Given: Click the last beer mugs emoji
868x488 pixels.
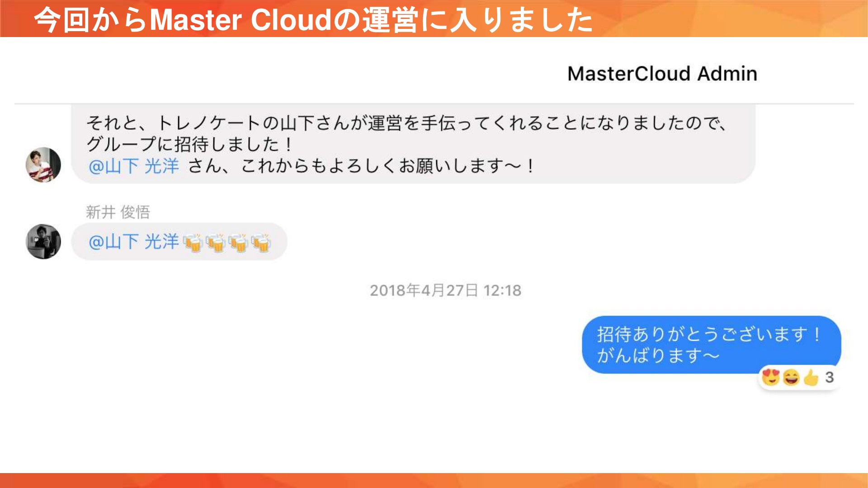Looking at the screenshot, I should 261,243.
